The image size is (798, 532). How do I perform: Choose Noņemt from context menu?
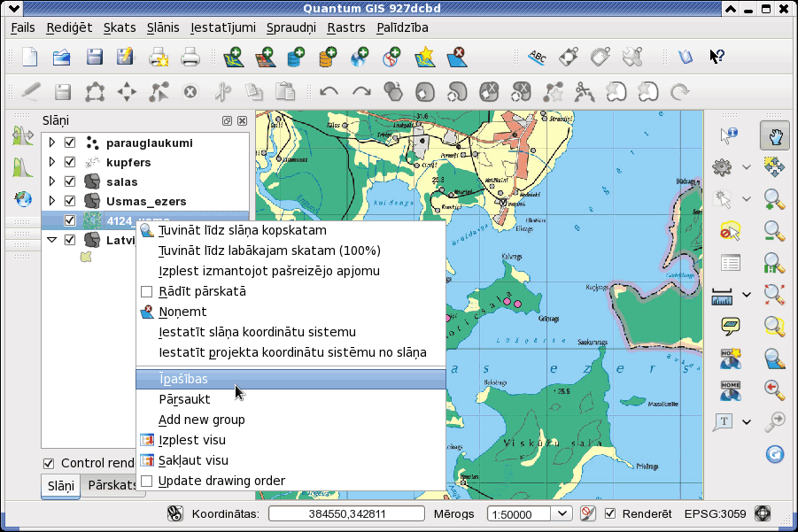[291, 312]
